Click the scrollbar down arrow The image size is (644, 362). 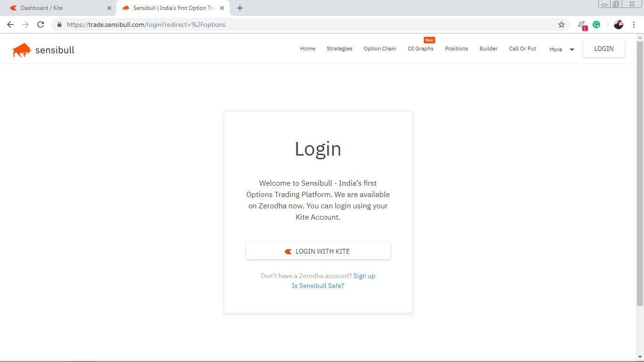640,357
